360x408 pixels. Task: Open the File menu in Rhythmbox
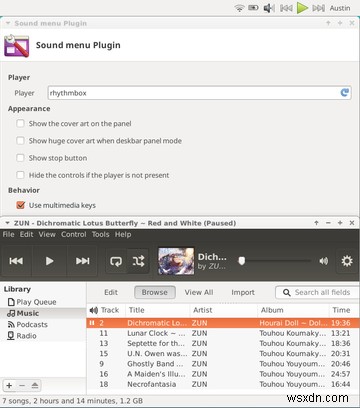click(8, 234)
